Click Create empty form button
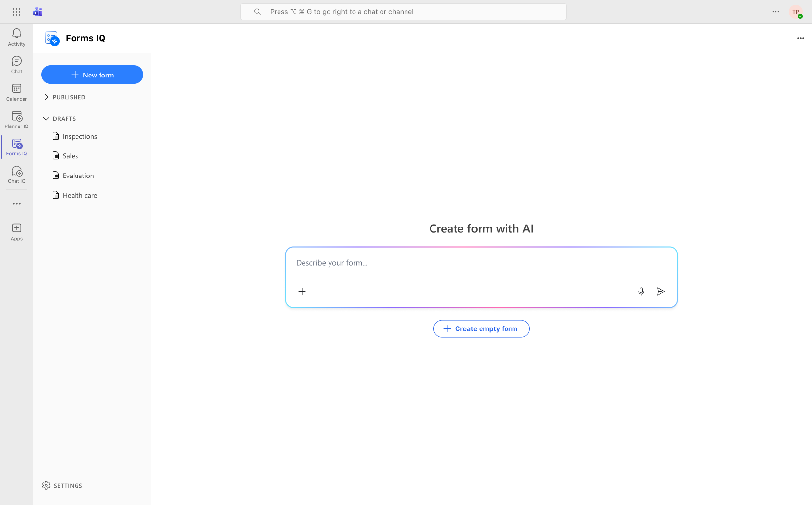This screenshot has width=812, height=505. pos(482,329)
